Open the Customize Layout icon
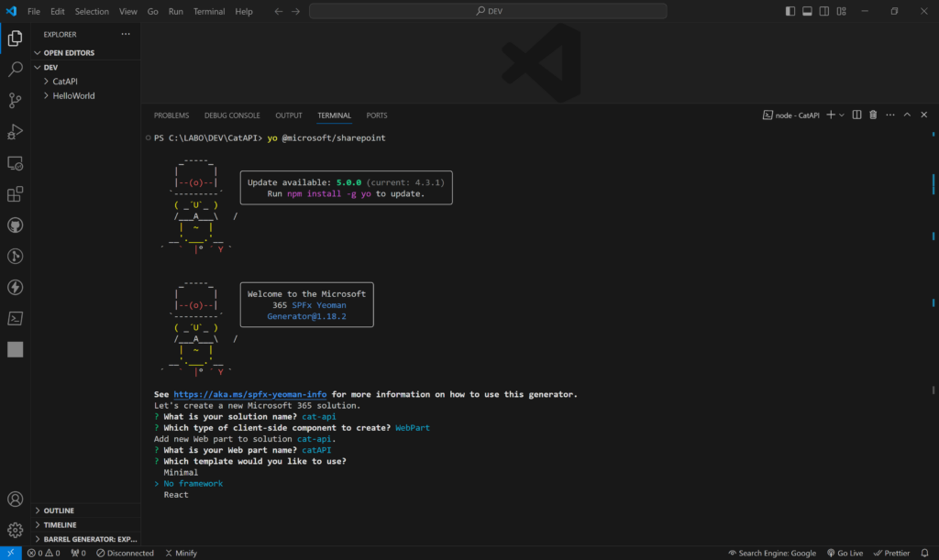Image resolution: width=939 pixels, height=560 pixels. [842, 11]
